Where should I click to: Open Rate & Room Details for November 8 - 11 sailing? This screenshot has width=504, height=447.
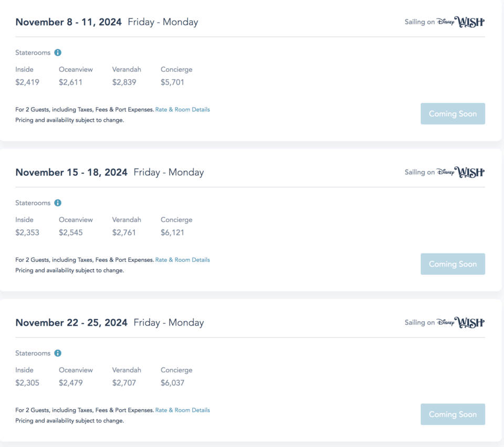point(182,109)
